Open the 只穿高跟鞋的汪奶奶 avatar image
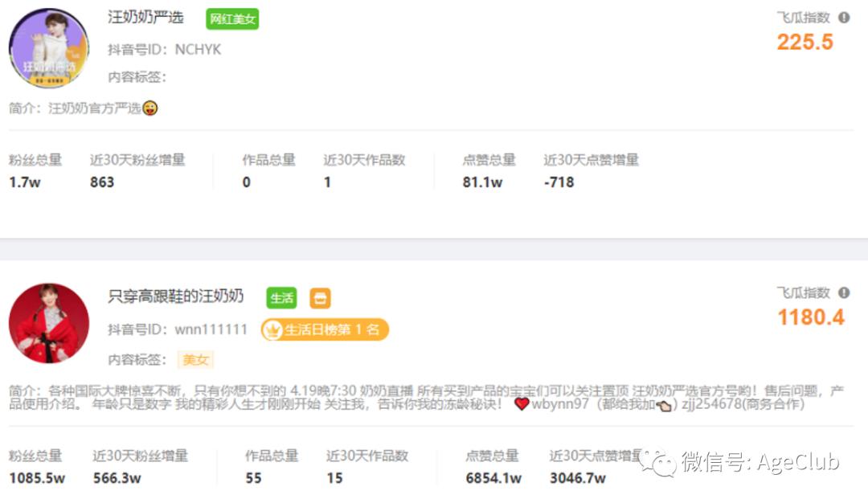The image size is (868, 503). pyautogui.click(x=49, y=323)
